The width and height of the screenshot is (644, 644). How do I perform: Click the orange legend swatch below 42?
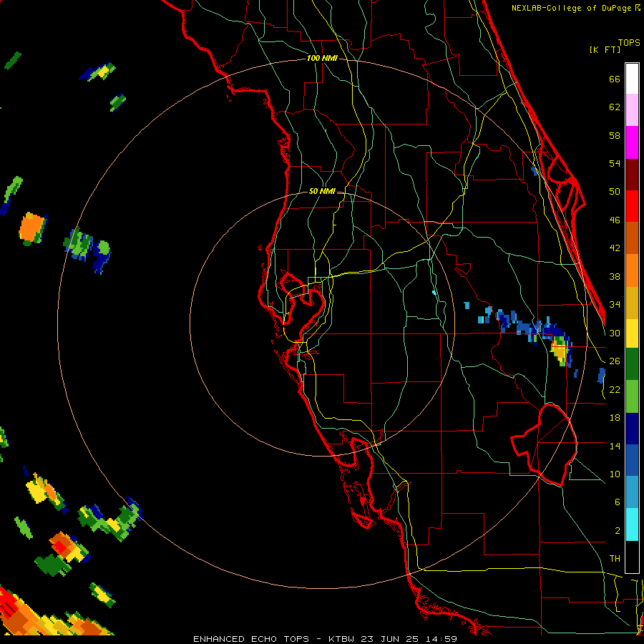[632, 270]
